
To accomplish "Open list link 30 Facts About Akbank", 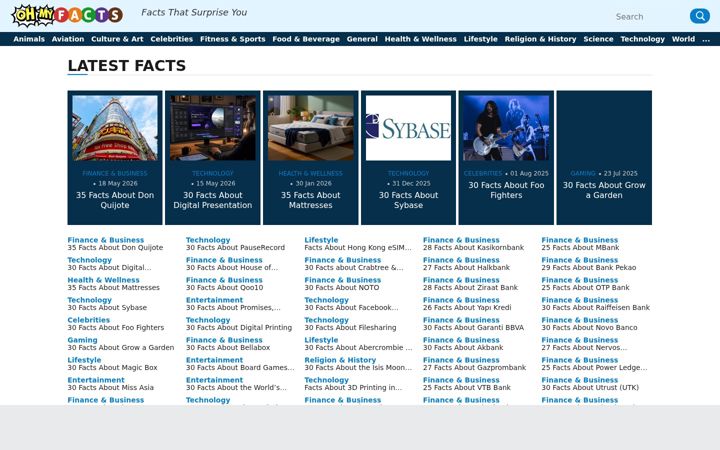I will [463, 348].
